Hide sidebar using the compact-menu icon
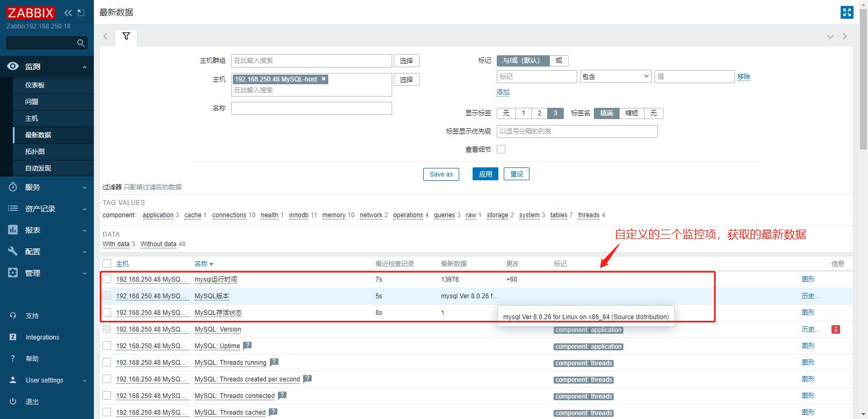 [x=81, y=13]
